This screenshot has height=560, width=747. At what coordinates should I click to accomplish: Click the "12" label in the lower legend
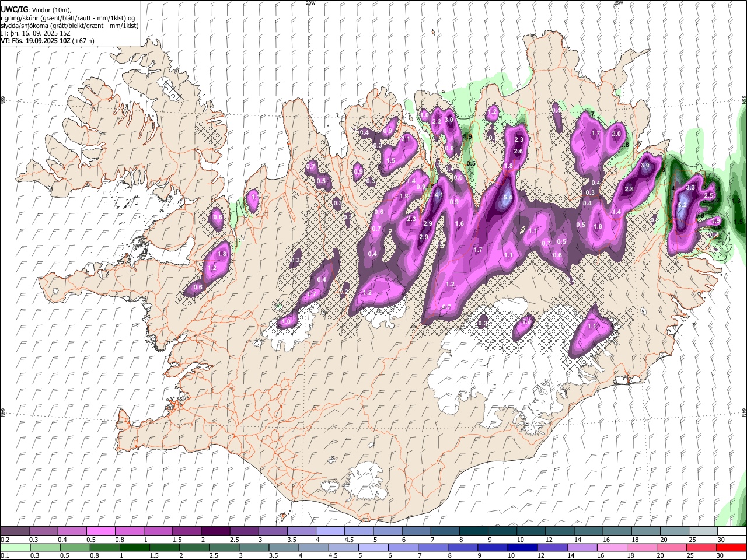pyautogui.click(x=540, y=555)
